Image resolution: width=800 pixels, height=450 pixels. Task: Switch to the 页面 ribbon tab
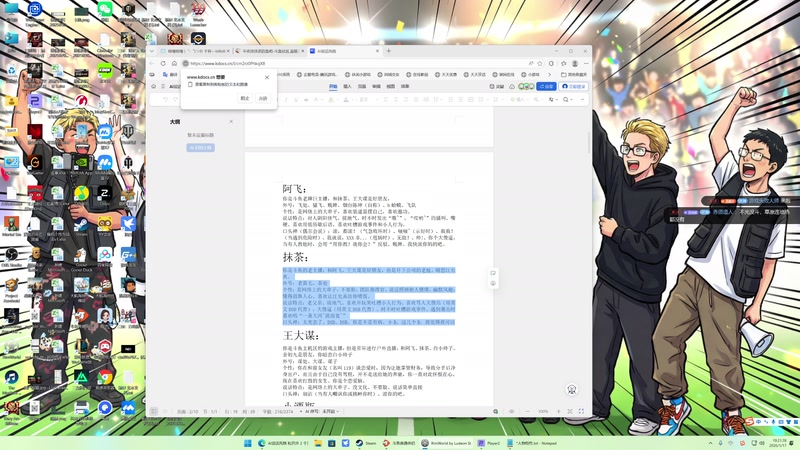(x=362, y=86)
